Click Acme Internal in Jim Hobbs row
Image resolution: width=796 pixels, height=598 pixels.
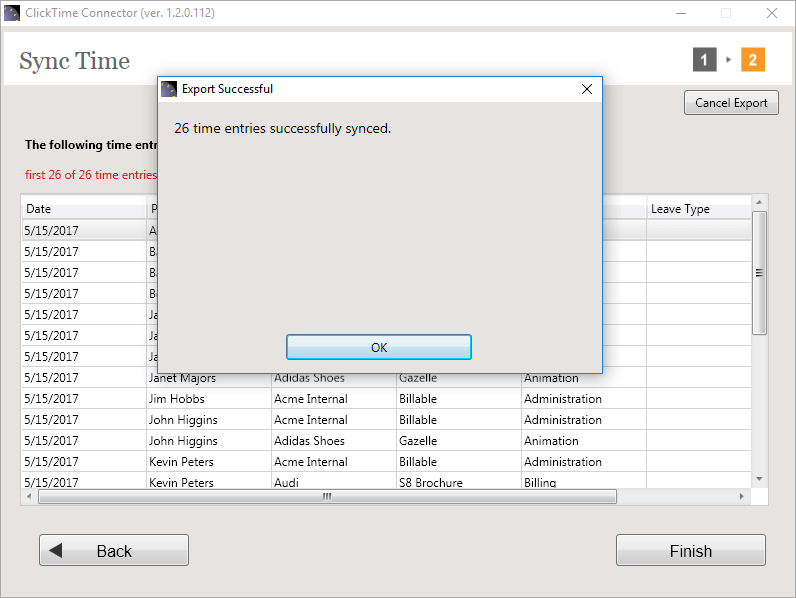[x=334, y=398]
